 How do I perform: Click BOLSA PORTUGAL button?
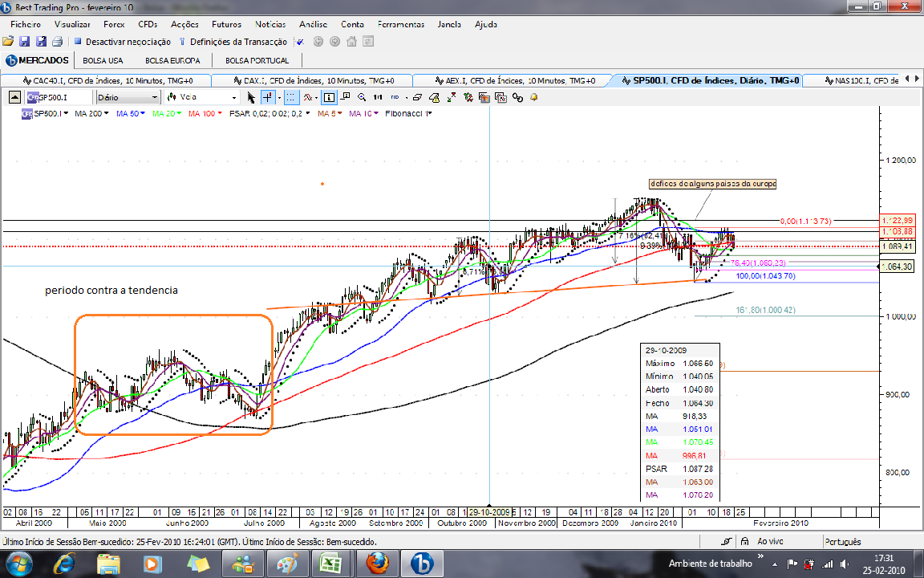[257, 61]
